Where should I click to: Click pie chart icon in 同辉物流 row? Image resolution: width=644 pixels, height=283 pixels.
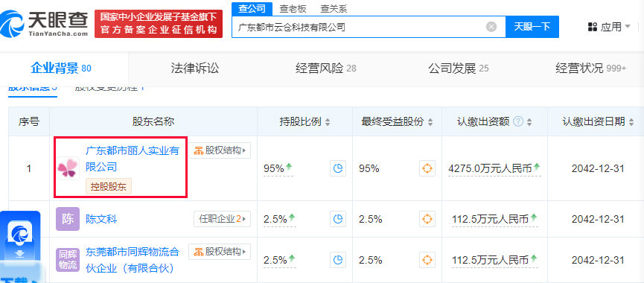(x=337, y=260)
